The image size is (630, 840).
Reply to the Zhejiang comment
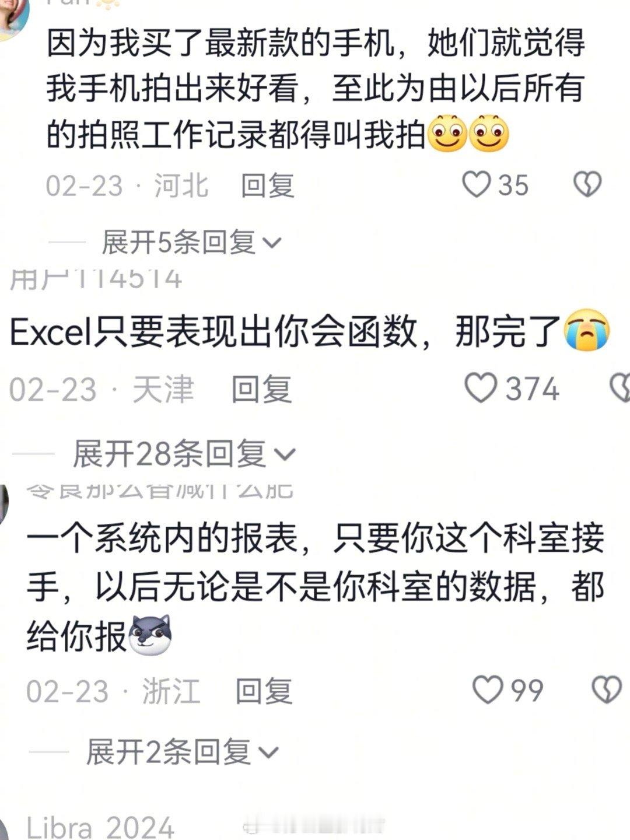(x=264, y=691)
